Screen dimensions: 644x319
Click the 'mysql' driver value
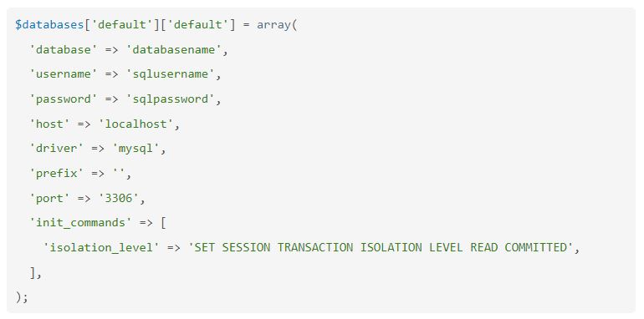pyautogui.click(x=135, y=149)
